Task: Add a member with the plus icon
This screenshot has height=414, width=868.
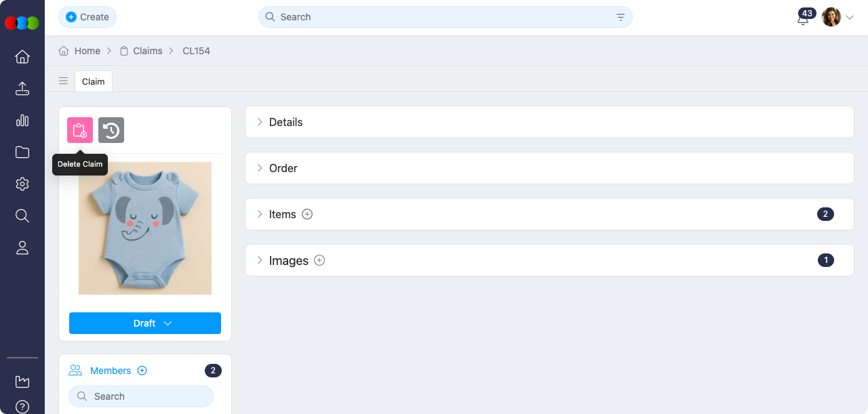Action: 142,371
